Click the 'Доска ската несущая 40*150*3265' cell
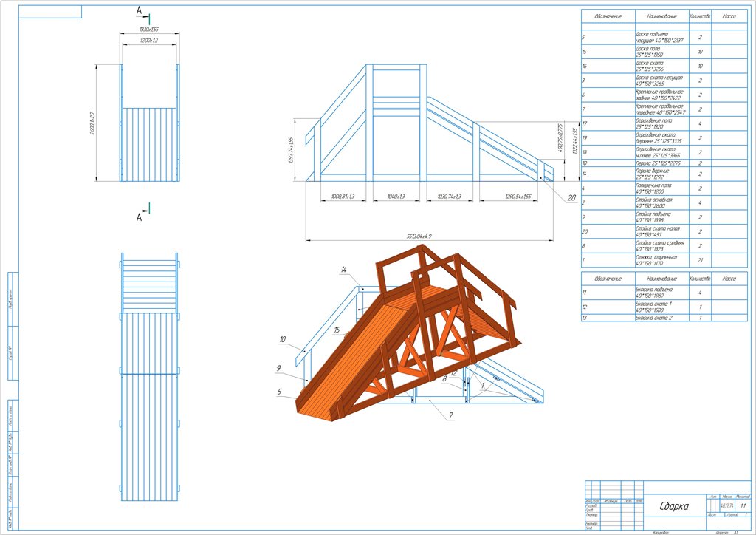 tap(662, 81)
